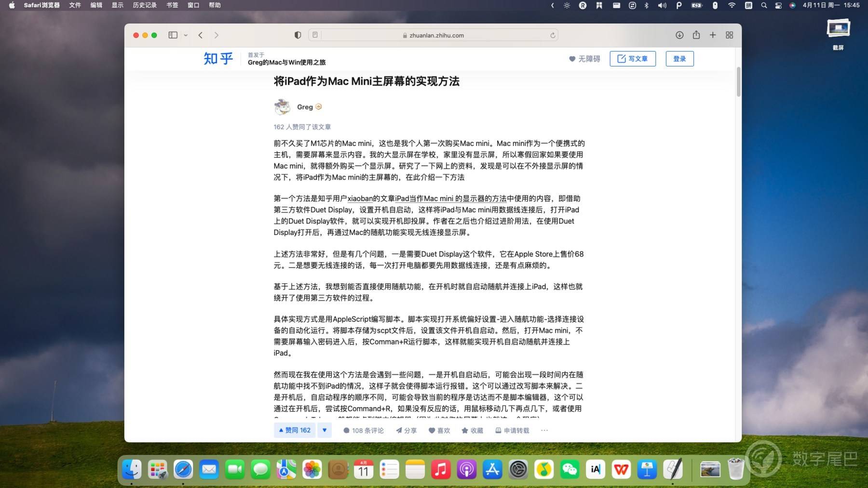Click the downvote arrow button
Viewport: 868px width, 488px height.
click(325, 430)
